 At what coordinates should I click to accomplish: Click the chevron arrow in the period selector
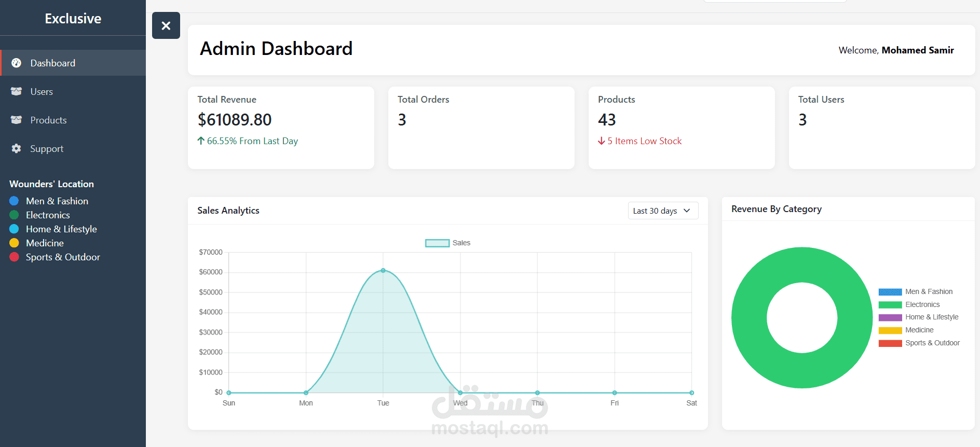[x=687, y=211]
